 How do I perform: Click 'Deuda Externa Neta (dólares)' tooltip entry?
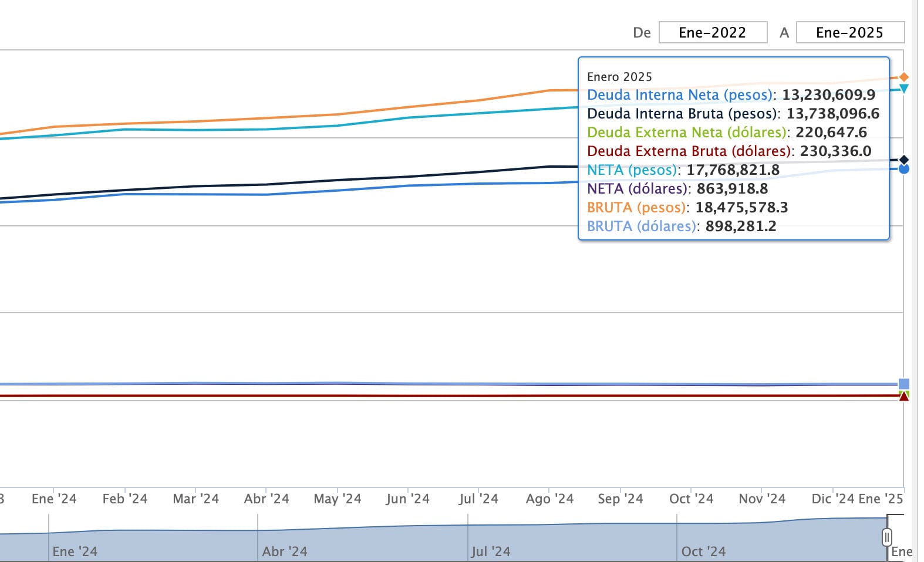(x=686, y=133)
